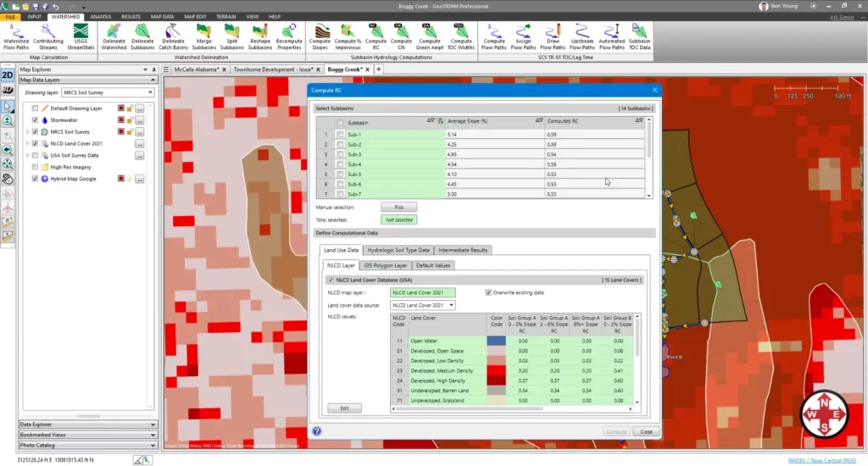Check the Sub-1 subbasin row checkbox

(x=340, y=135)
